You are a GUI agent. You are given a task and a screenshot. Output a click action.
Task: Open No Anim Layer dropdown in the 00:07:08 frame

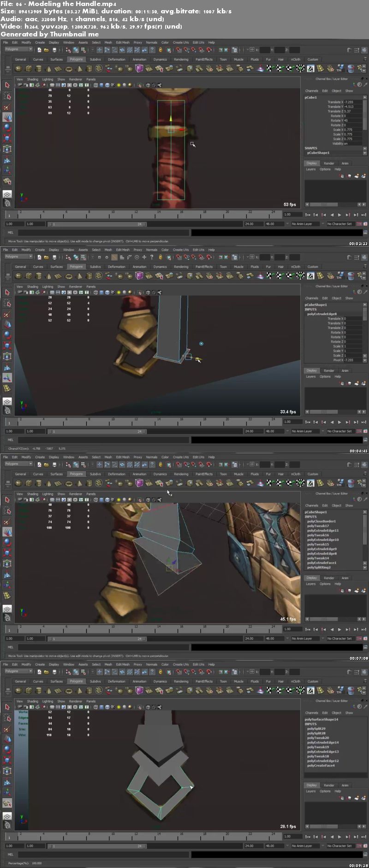[x=305, y=639]
